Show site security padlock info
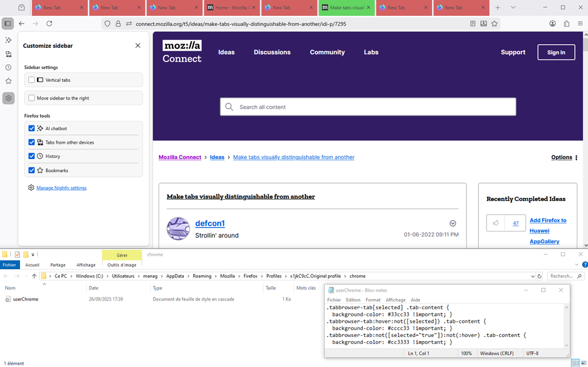The height and width of the screenshot is (367, 588). 118,24
